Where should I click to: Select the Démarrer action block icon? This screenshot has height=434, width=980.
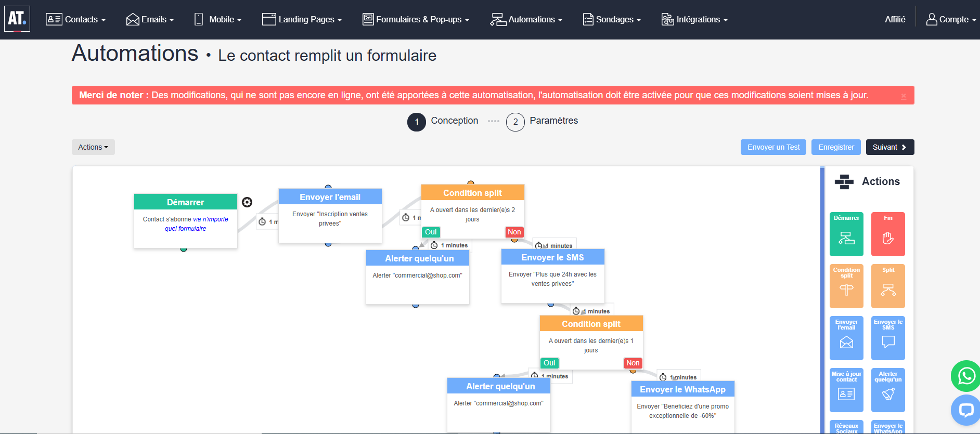846,234
